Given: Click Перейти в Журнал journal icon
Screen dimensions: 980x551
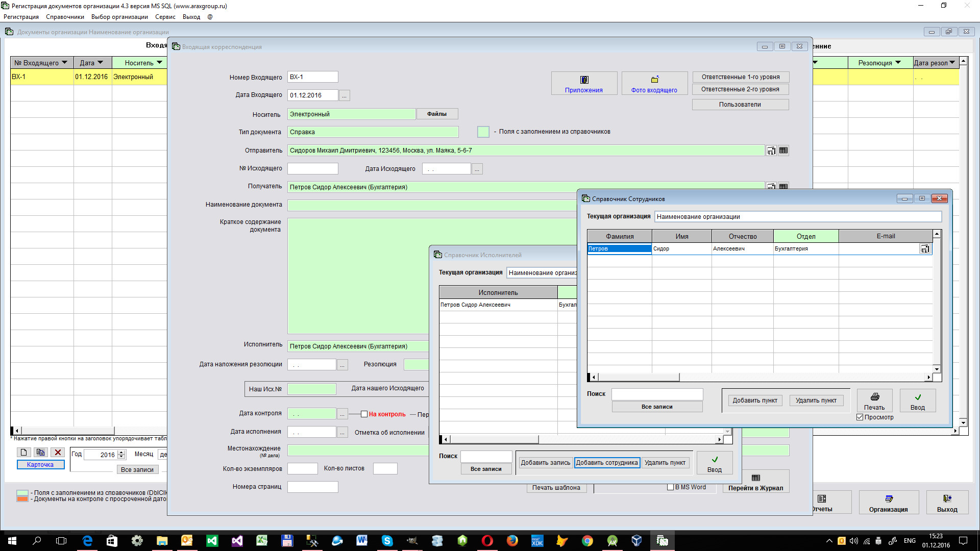Looking at the screenshot, I should 755,478.
